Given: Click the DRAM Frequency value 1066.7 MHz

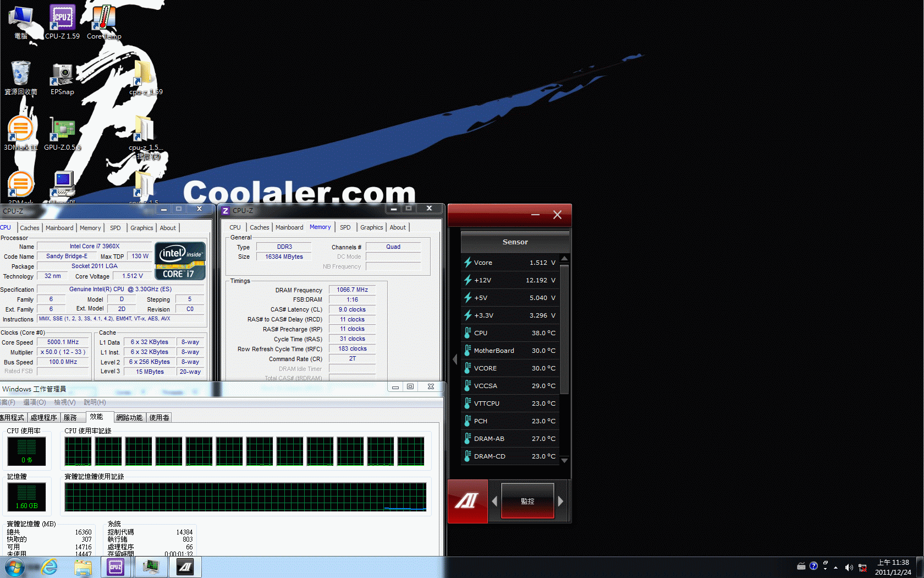Looking at the screenshot, I should [352, 290].
